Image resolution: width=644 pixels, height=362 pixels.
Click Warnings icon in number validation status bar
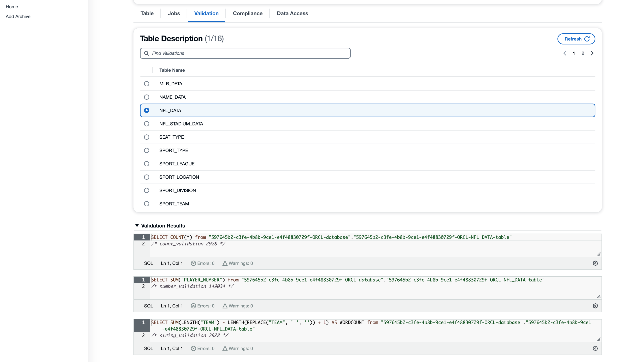[x=225, y=306]
